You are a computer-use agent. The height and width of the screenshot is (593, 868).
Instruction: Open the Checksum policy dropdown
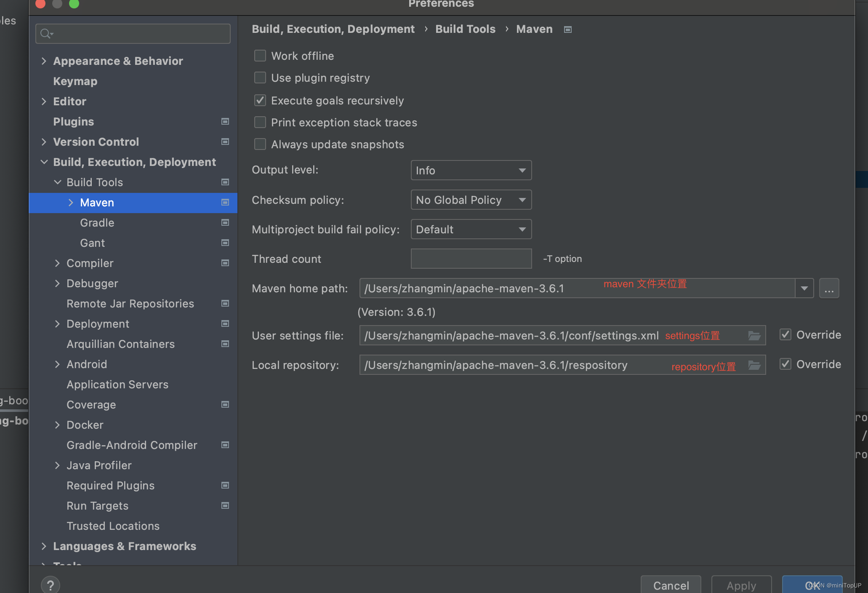pos(471,200)
